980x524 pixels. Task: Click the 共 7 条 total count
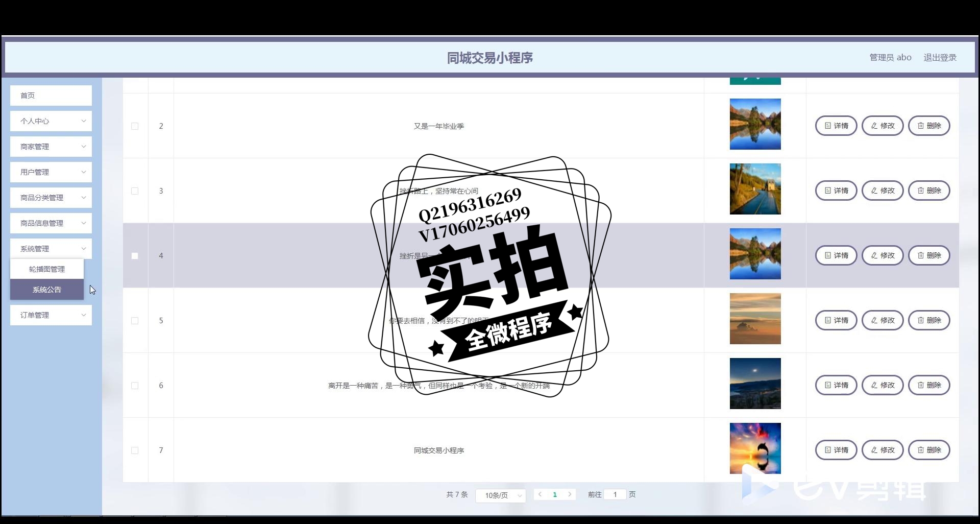tap(457, 494)
